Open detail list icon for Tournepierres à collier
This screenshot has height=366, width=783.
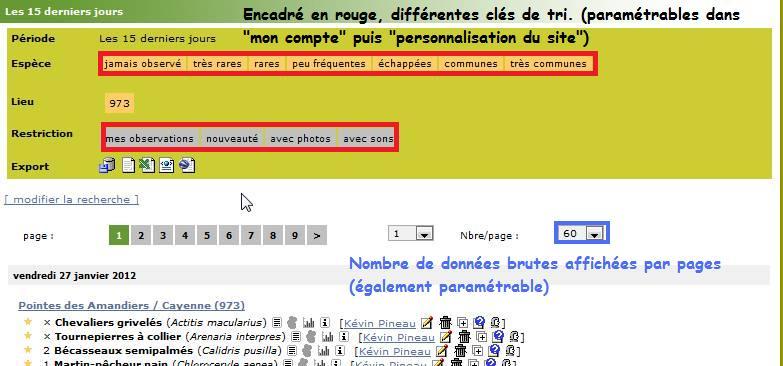(x=296, y=337)
